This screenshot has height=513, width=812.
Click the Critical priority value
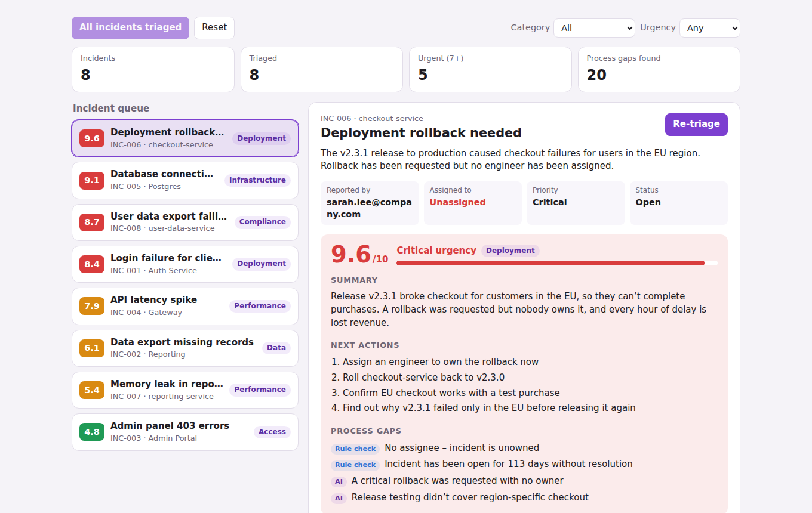(x=550, y=202)
